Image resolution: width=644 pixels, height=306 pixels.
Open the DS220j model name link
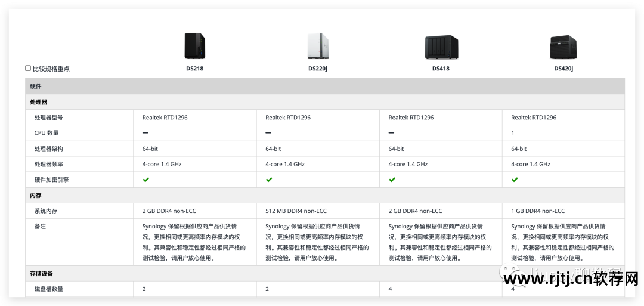[x=318, y=69]
